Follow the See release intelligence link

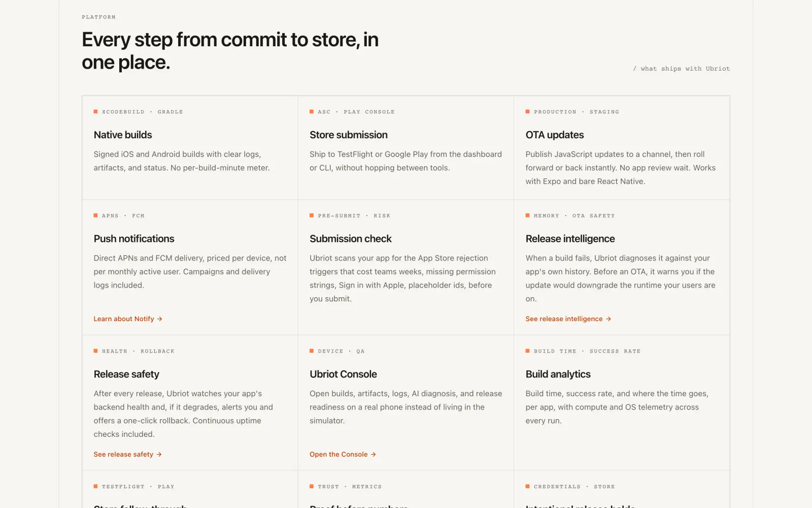pyautogui.click(x=568, y=319)
